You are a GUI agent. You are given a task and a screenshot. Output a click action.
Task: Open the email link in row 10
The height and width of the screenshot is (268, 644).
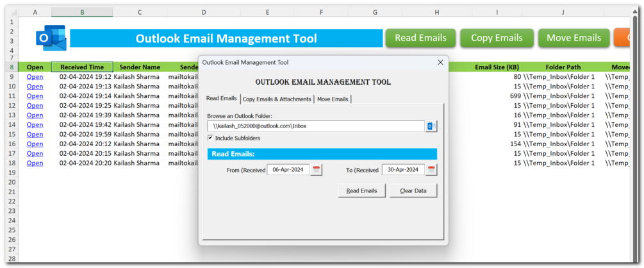pos(35,87)
